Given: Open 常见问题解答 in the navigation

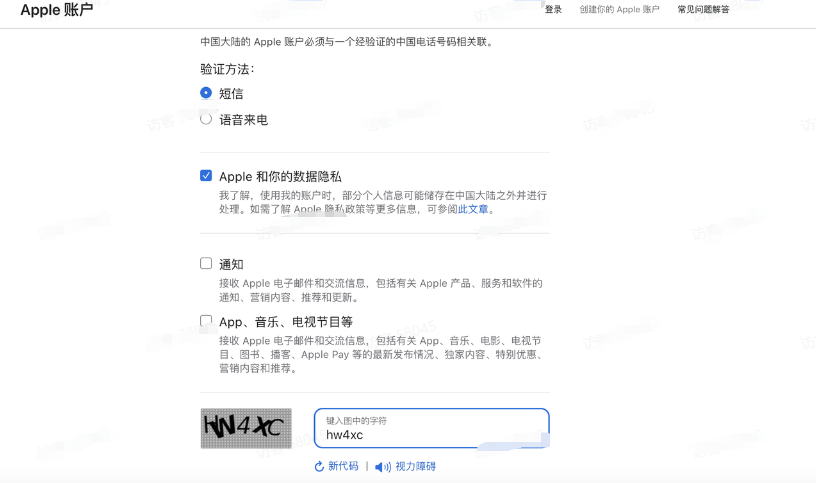Looking at the screenshot, I should 703,9.
